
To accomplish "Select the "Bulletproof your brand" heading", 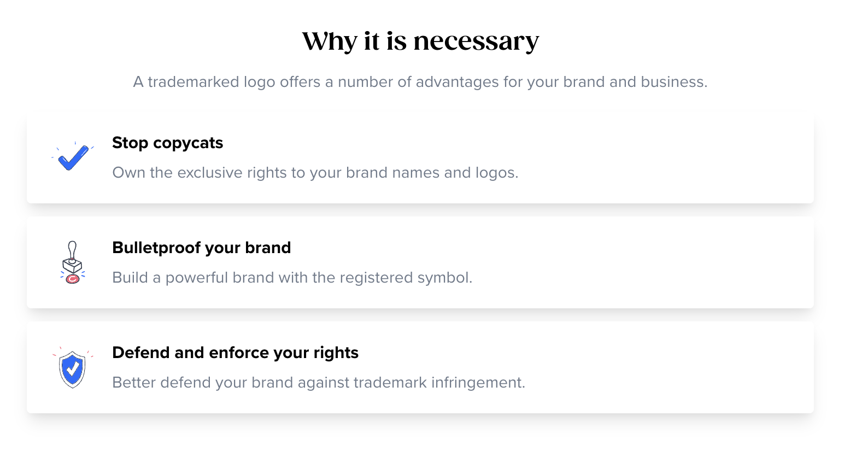I will tap(201, 248).
